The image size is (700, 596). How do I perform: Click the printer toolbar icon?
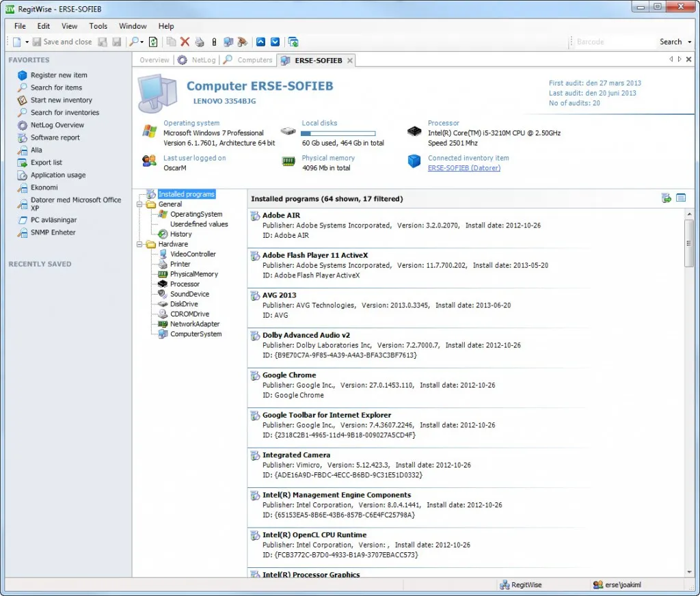200,42
